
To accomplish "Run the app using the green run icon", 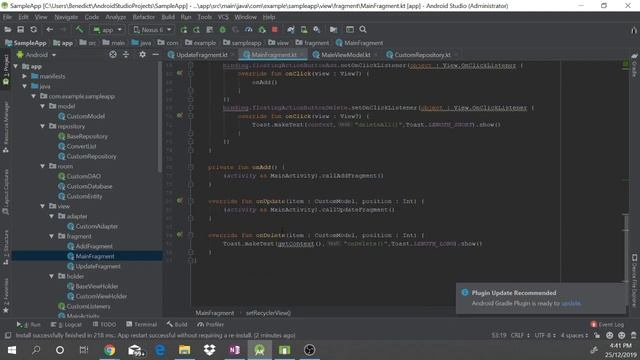I will pyautogui.click(x=184, y=30).
